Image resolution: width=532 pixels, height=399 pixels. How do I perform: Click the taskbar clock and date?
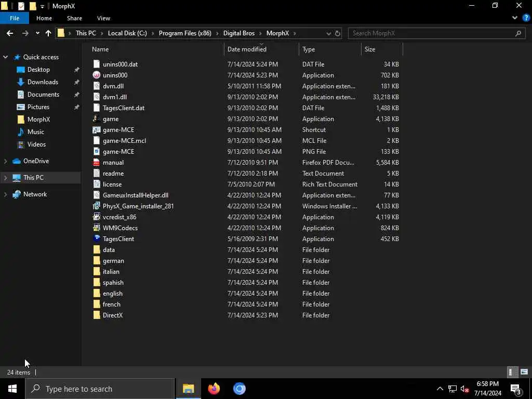point(487,389)
